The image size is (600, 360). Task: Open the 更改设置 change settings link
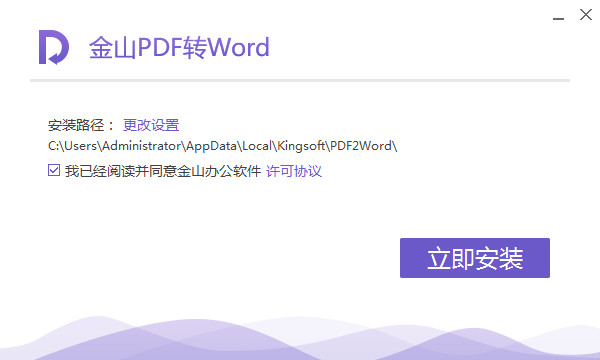(151, 125)
